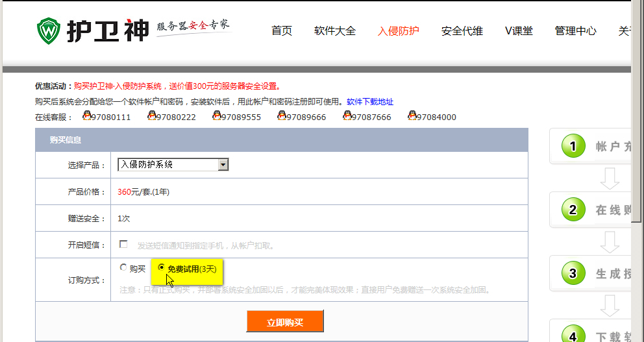Click the 护卫神 shield logo
644x342 pixels.
tap(49, 30)
